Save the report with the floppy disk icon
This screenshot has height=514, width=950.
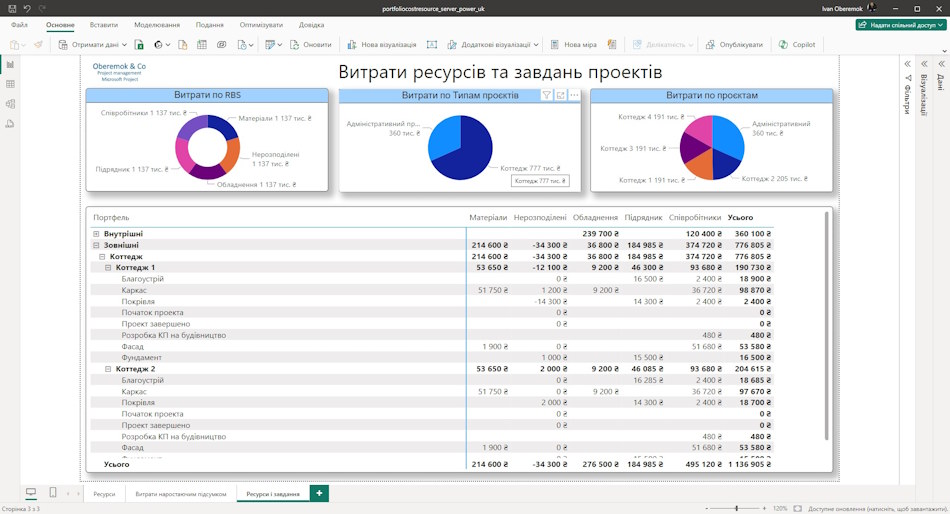pos(12,8)
